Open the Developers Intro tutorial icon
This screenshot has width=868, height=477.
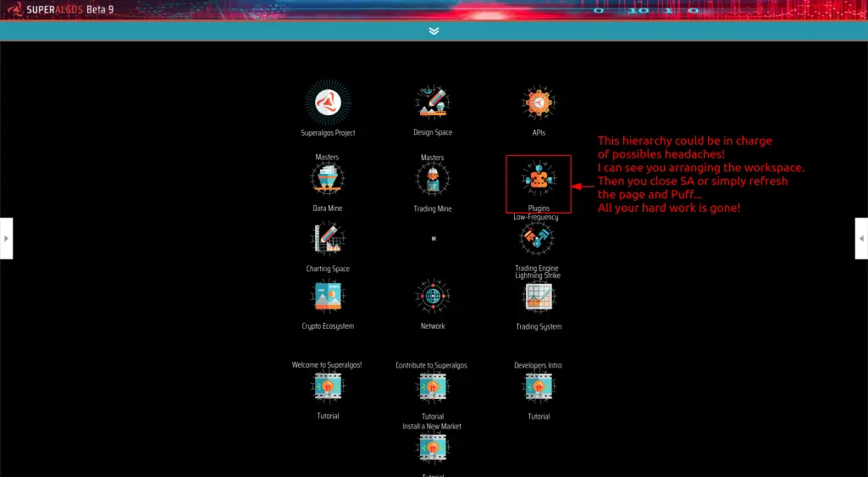[539, 386]
